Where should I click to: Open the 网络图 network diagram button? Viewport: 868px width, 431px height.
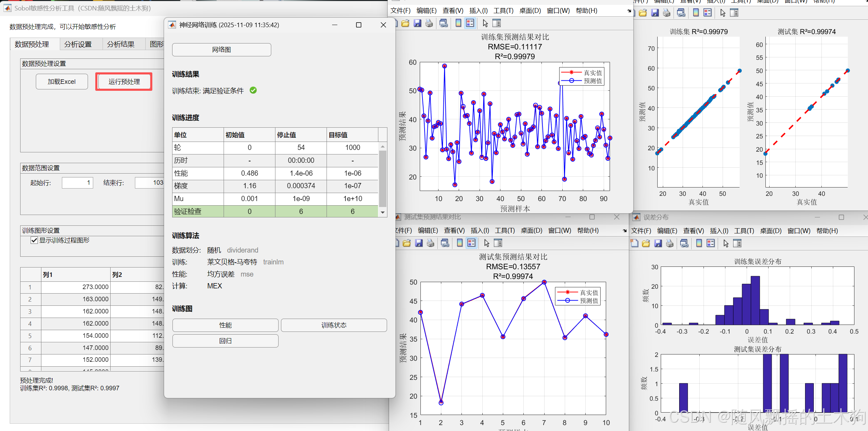click(x=222, y=50)
